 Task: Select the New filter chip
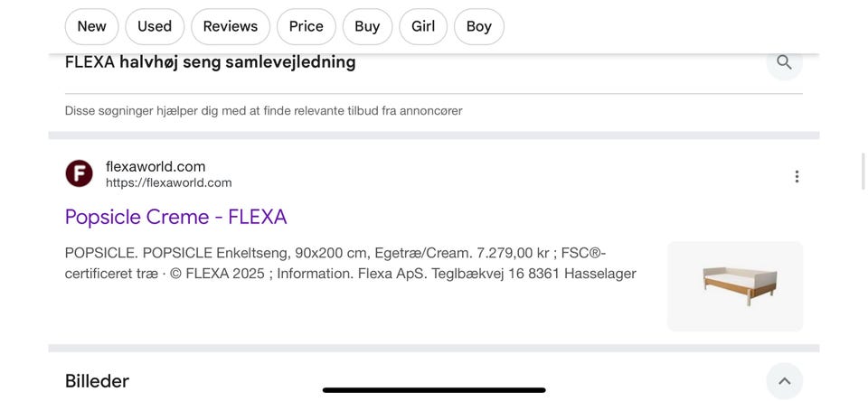[91, 26]
